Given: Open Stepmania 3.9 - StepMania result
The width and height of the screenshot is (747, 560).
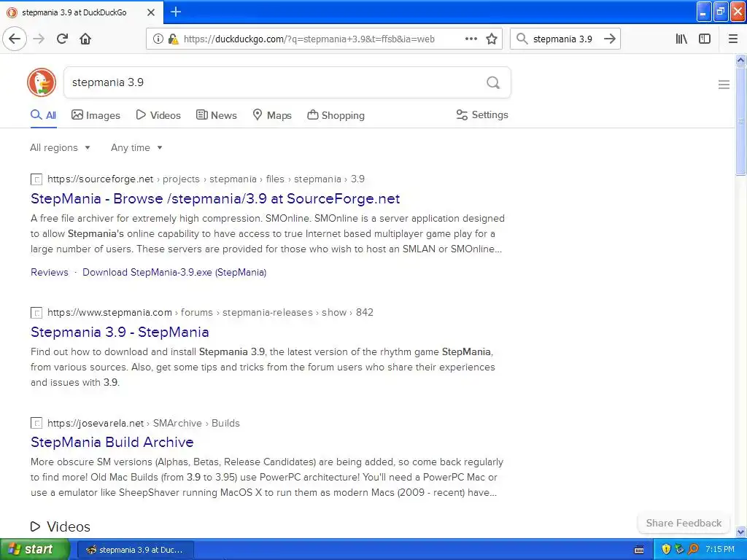Looking at the screenshot, I should (120, 332).
